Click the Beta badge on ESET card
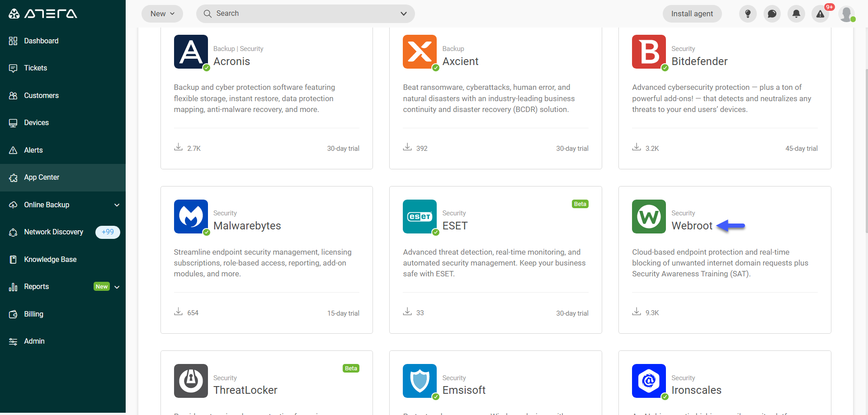Screen dimensions: 868x415 tap(580, 204)
